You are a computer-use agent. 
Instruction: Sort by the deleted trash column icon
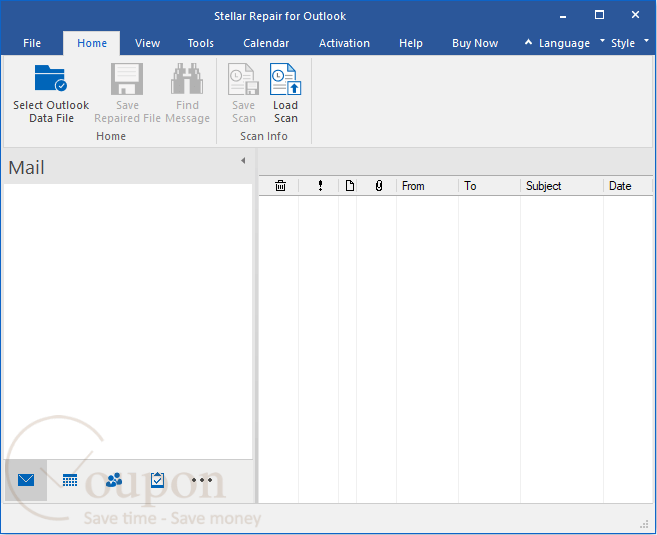pyautogui.click(x=280, y=186)
